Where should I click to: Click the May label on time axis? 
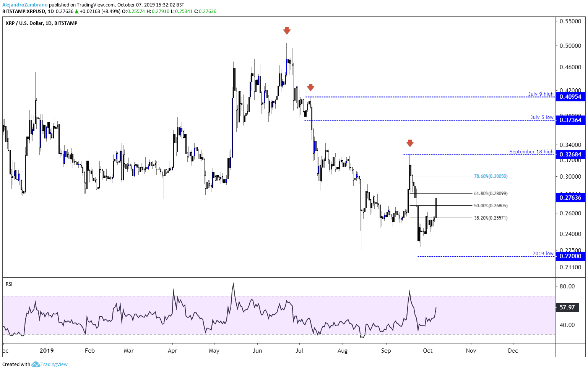214,350
